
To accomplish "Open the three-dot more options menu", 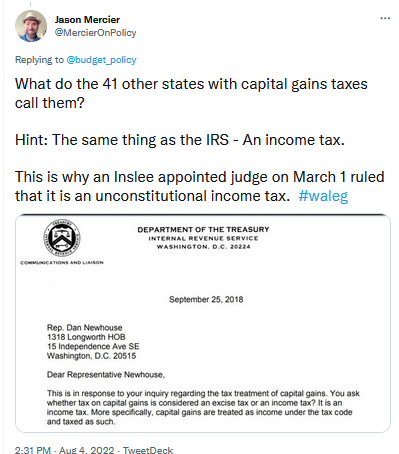I will 385,18.
